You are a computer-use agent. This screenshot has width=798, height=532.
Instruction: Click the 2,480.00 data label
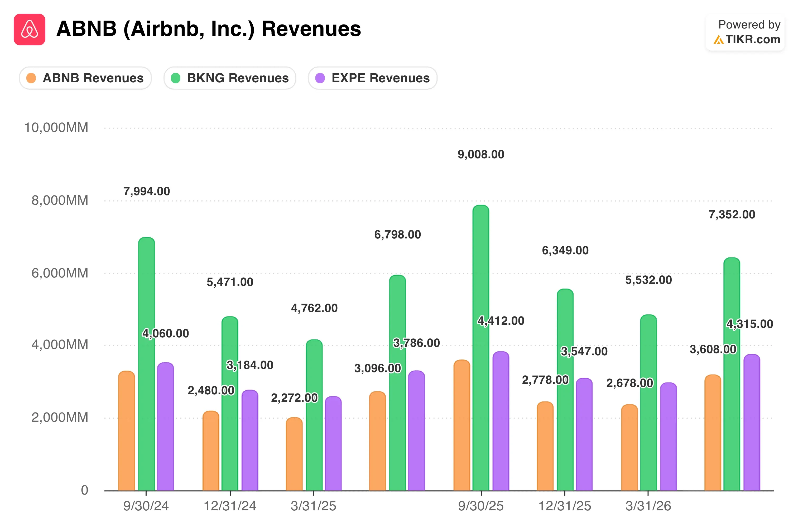point(211,391)
